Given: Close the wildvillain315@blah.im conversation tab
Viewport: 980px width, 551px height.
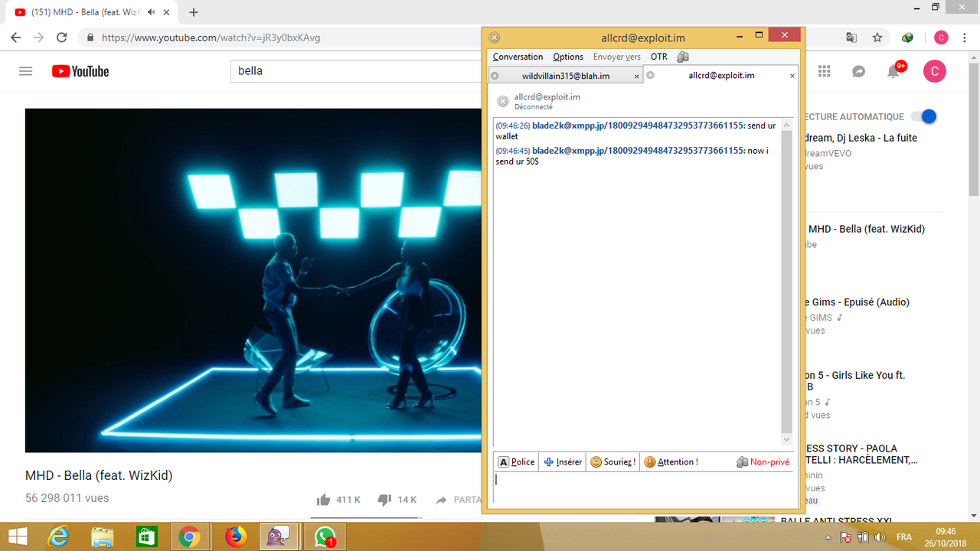Looking at the screenshot, I should click(x=636, y=76).
